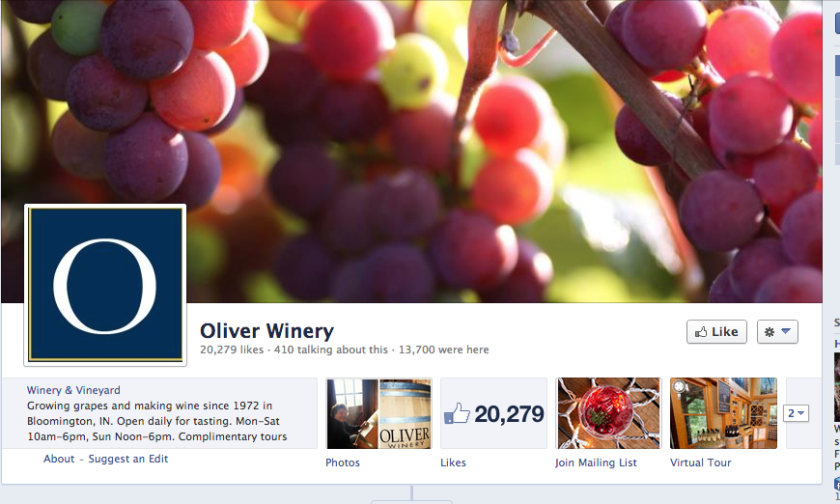Open the Virtual Tour thumbnail
This screenshot has height=504, width=840.
click(723, 413)
